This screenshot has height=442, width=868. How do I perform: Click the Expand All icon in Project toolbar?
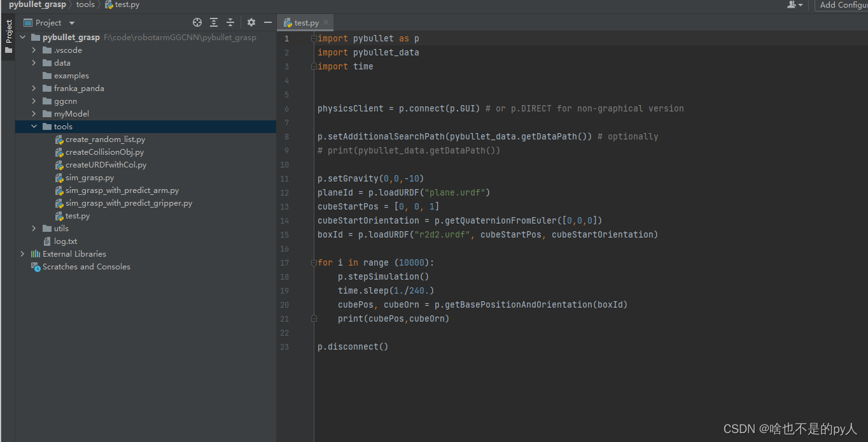click(214, 22)
